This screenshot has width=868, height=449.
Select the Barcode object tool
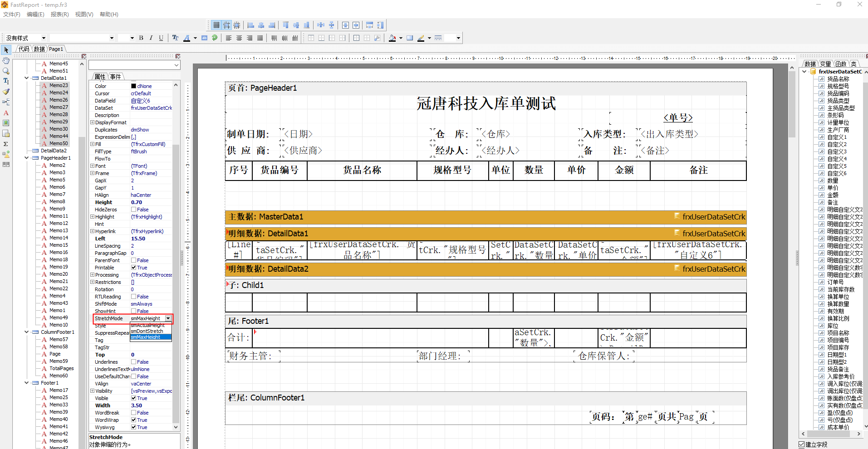click(6, 164)
